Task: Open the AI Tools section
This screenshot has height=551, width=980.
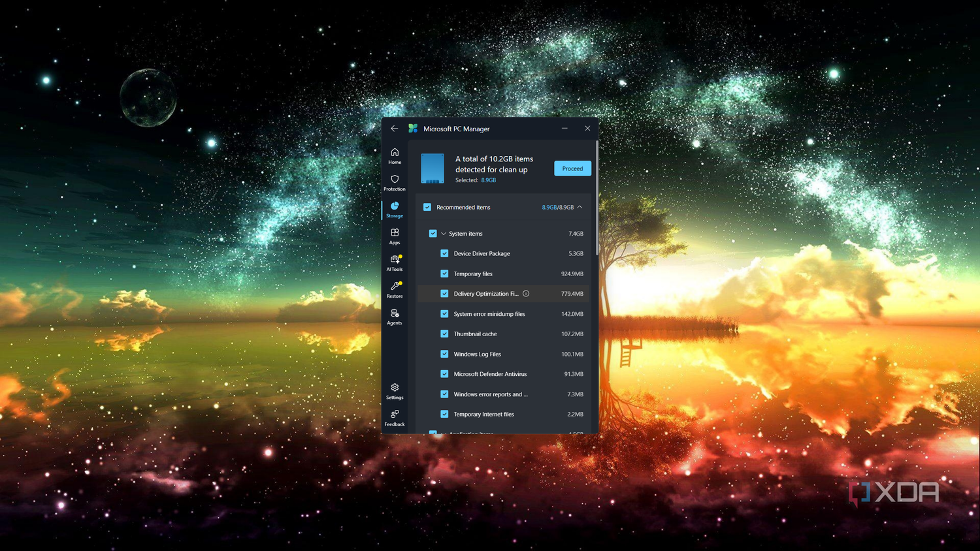Action: tap(395, 263)
